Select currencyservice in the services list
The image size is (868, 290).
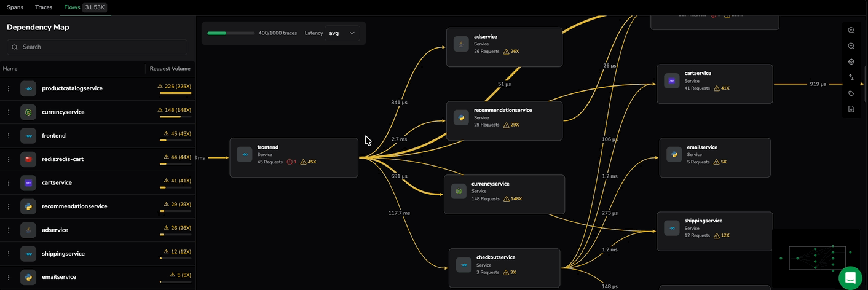pos(63,112)
